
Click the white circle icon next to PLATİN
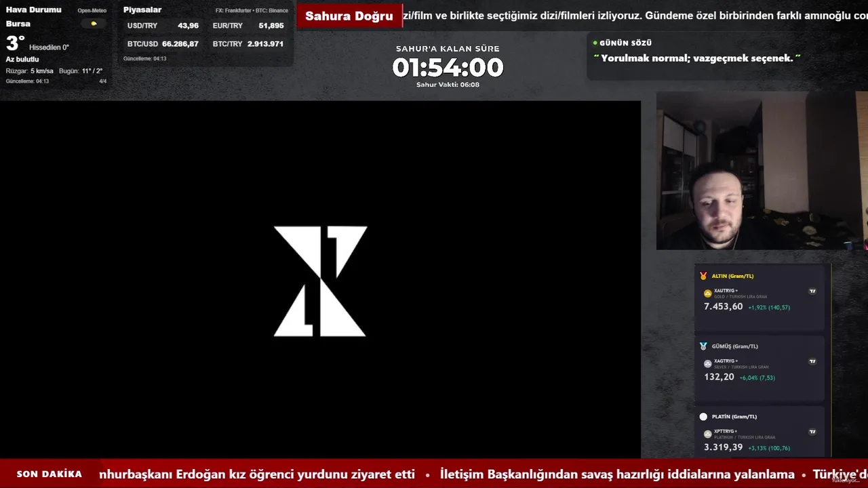click(x=703, y=417)
